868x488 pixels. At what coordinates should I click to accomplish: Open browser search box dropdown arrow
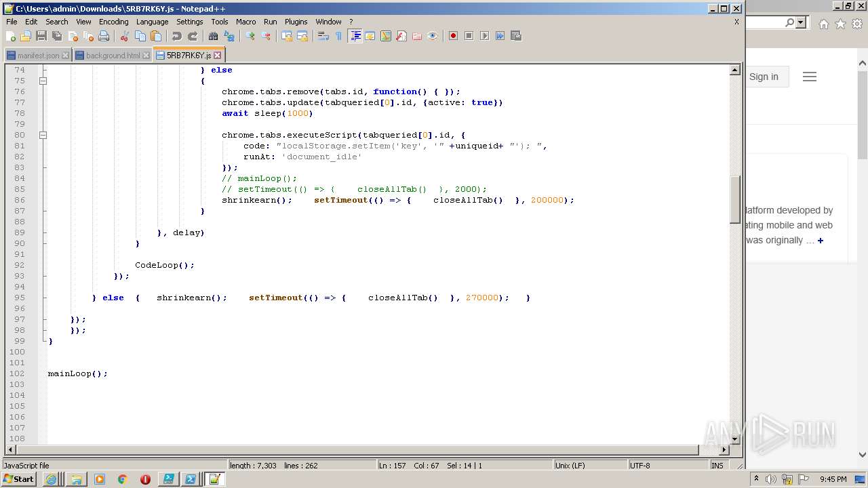coord(801,23)
